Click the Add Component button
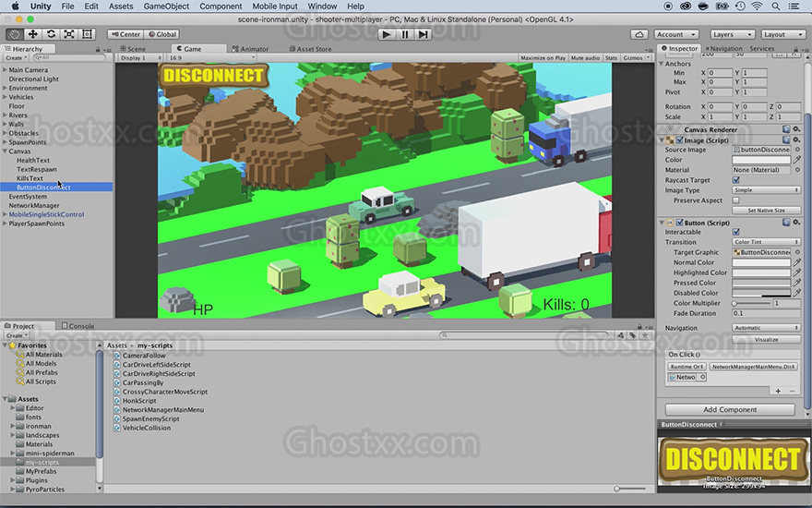The image size is (812, 508). click(730, 409)
